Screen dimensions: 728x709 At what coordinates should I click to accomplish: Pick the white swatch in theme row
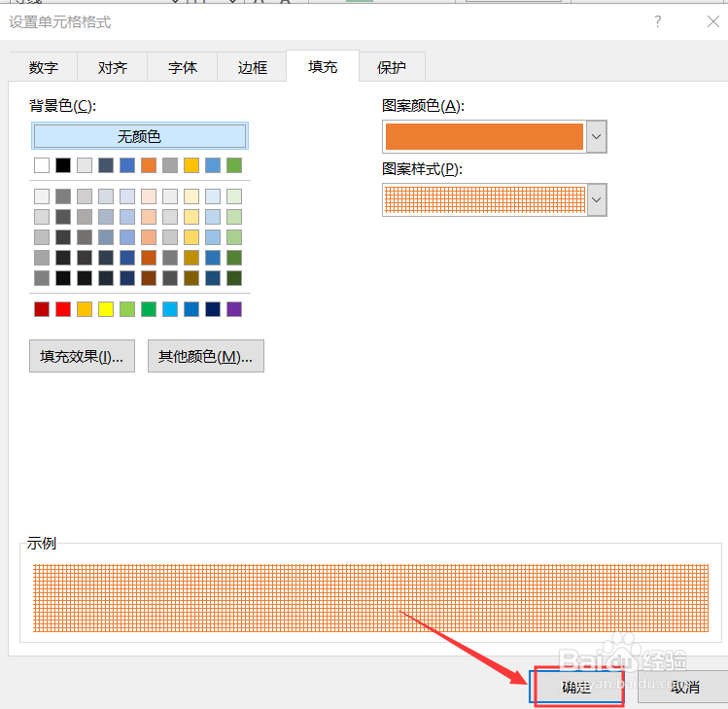point(42,165)
